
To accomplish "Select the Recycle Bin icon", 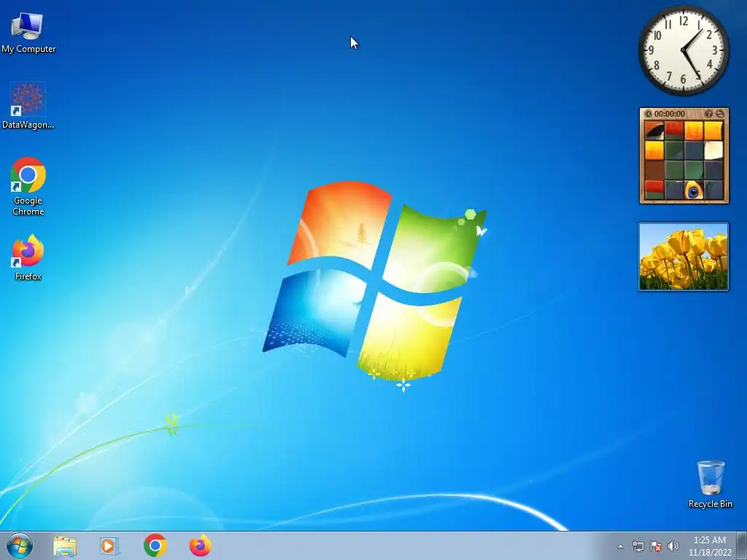I will [x=711, y=484].
